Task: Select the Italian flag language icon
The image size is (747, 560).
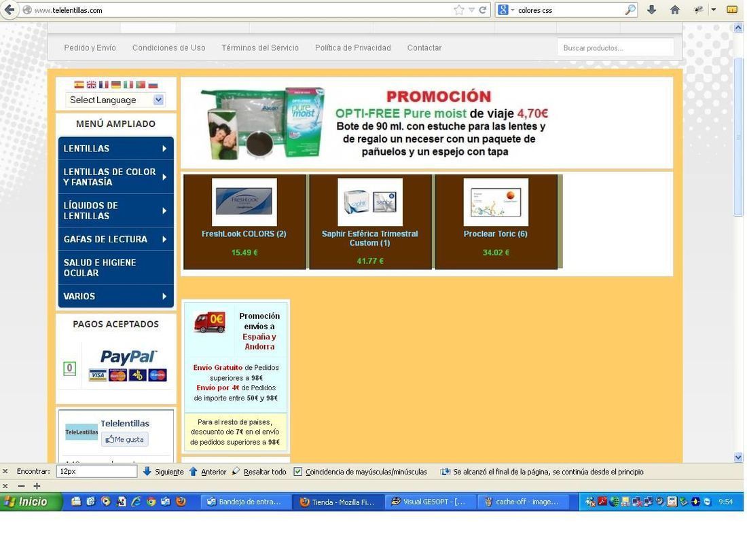Action: (128, 85)
